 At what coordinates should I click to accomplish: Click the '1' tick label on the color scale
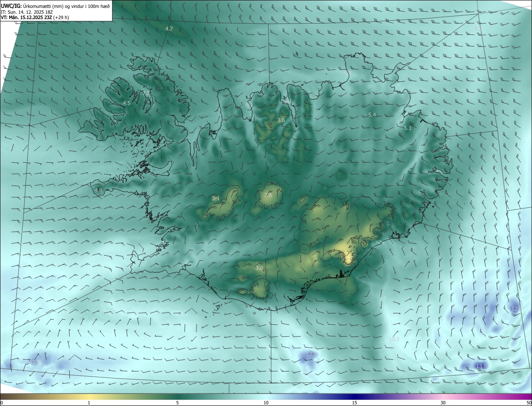point(89,403)
